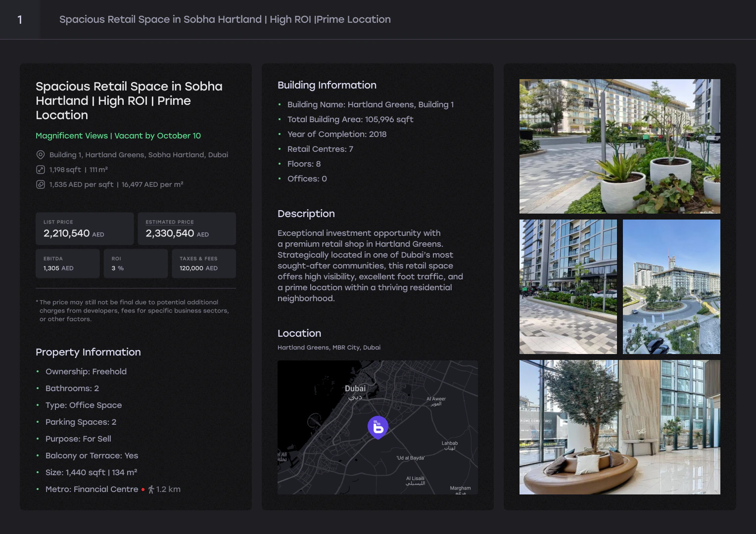This screenshot has width=756, height=534.
Task: Click the price disclaimer footnote text
Action: [x=133, y=311]
